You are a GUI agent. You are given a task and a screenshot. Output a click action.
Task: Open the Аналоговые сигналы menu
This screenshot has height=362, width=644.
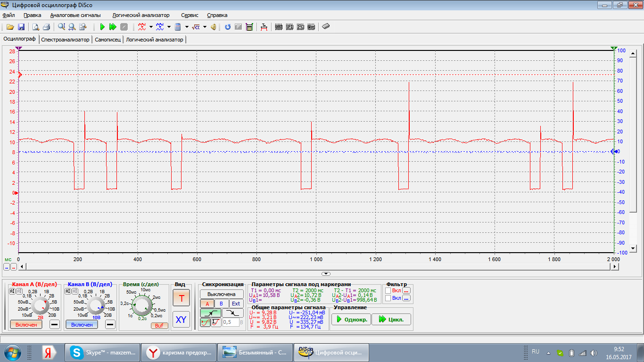(x=76, y=15)
